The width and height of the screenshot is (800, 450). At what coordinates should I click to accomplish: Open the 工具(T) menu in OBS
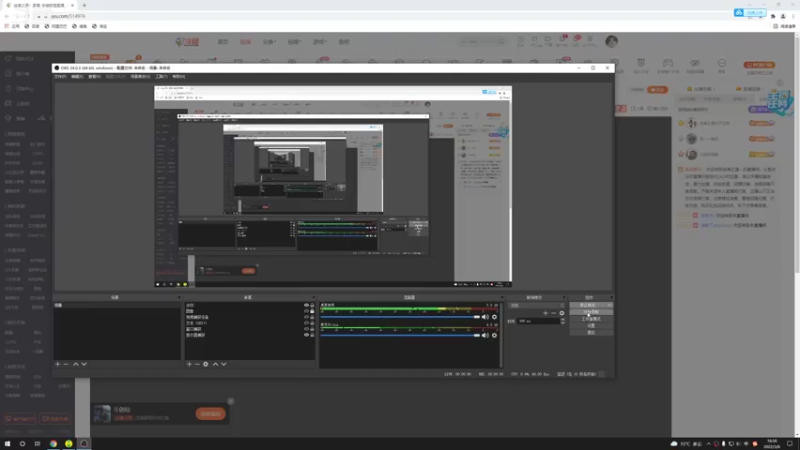click(x=161, y=77)
